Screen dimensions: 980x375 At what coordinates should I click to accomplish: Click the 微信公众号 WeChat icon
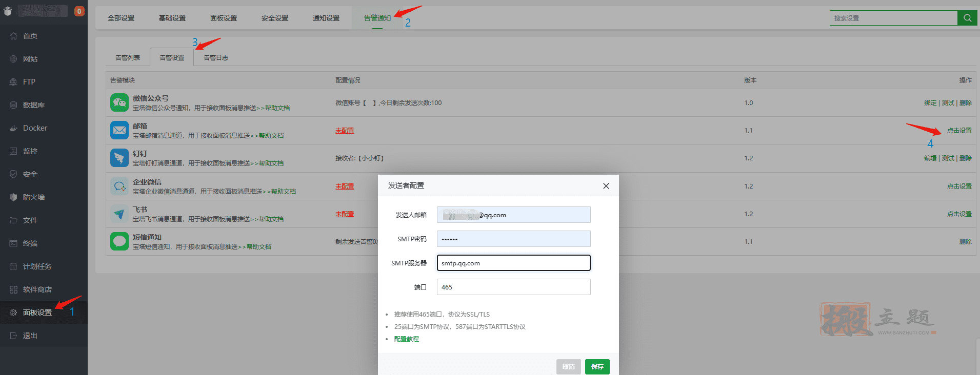click(119, 102)
